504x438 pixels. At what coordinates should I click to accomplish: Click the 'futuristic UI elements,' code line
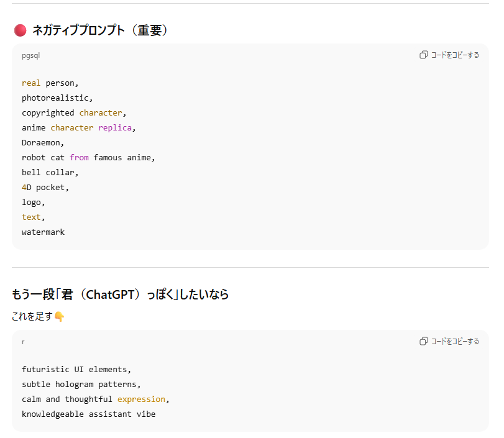click(76, 369)
